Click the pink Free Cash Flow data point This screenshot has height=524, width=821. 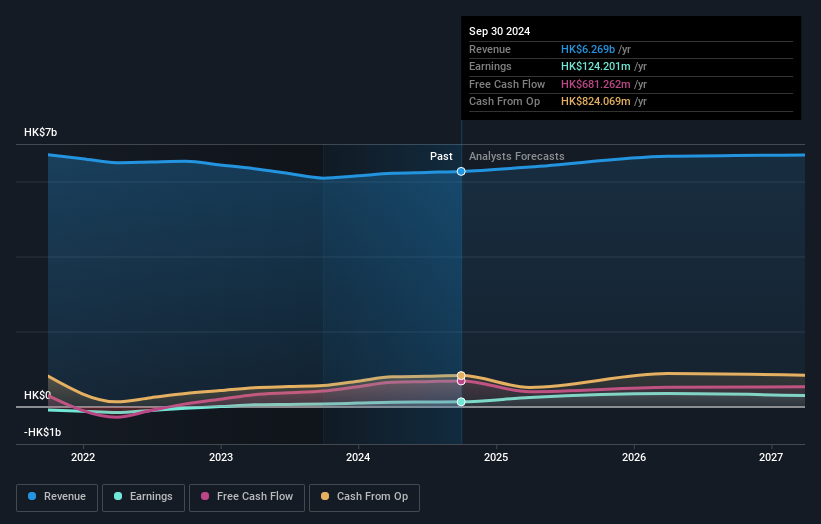(461, 381)
